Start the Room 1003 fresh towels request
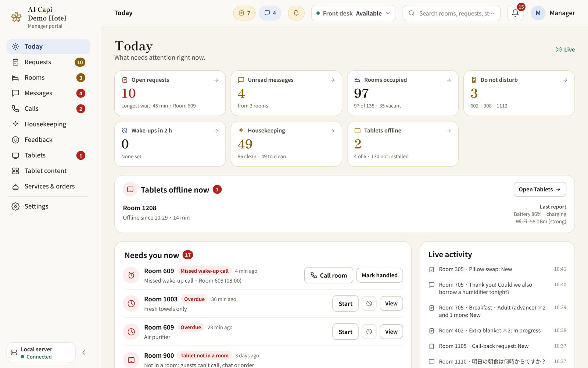The height and width of the screenshot is (368, 588). click(345, 304)
